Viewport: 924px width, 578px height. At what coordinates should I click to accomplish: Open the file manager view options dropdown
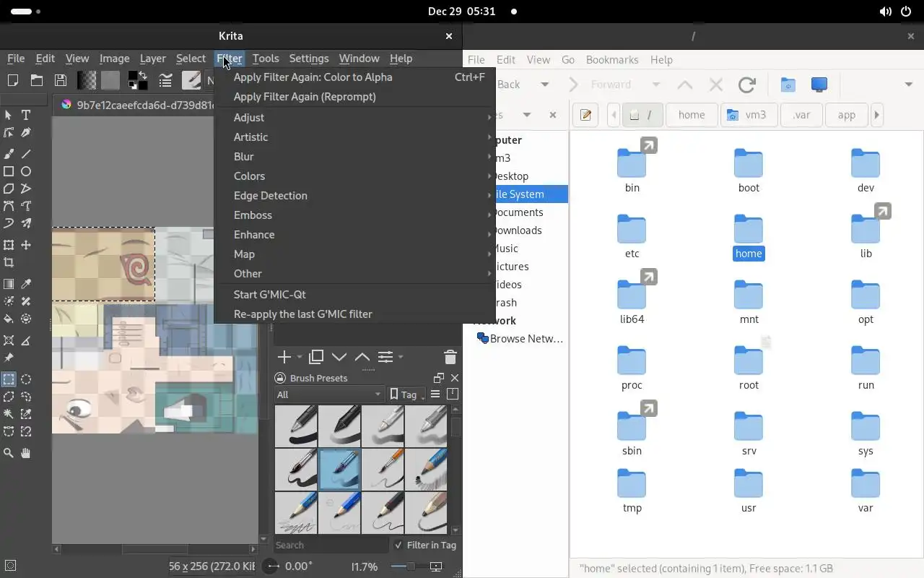[x=908, y=85]
